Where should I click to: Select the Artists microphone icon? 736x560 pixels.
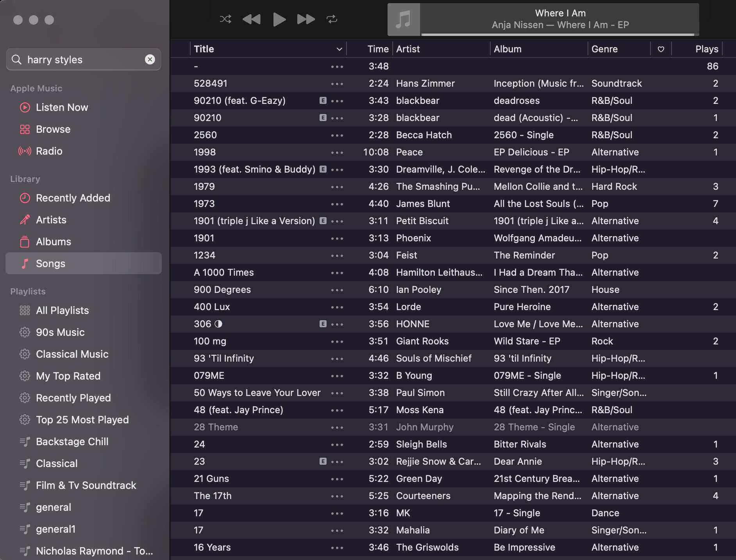[x=24, y=219]
